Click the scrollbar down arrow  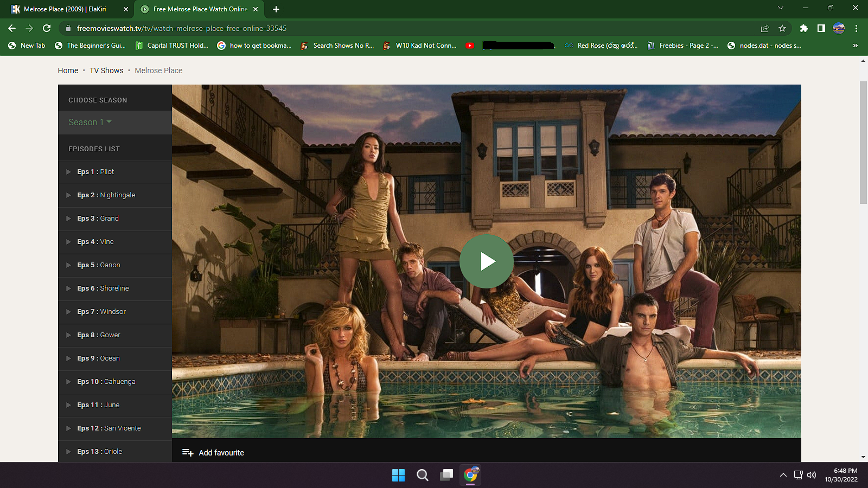click(x=863, y=457)
